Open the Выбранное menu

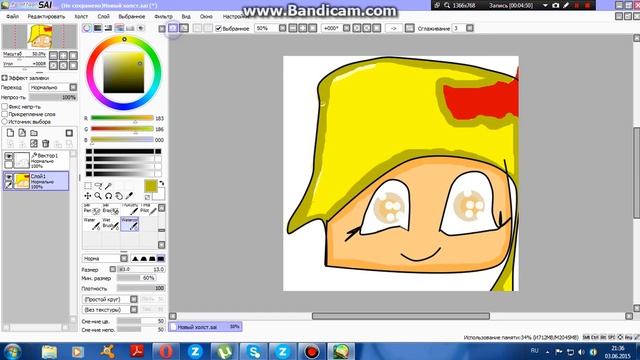(x=131, y=16)
